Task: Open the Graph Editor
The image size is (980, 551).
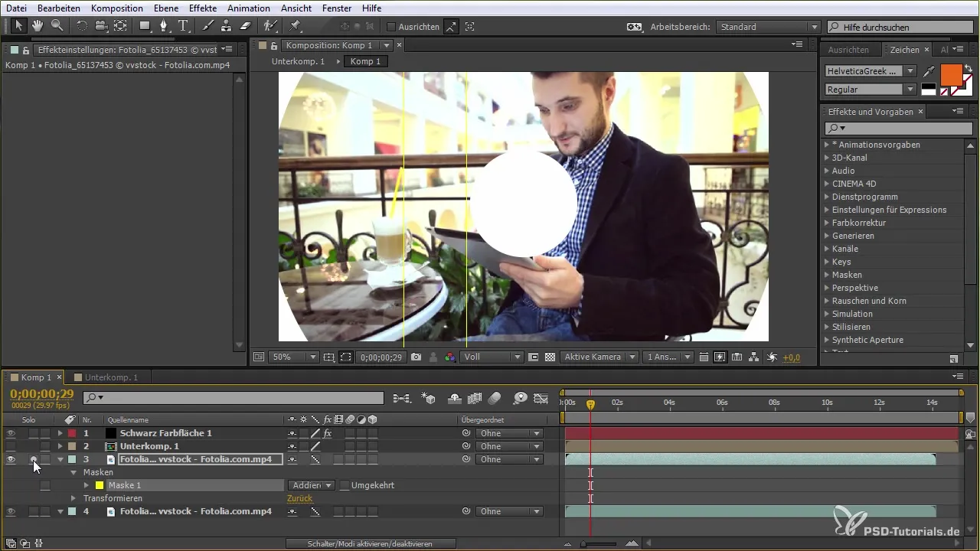Action: (541, 398)
